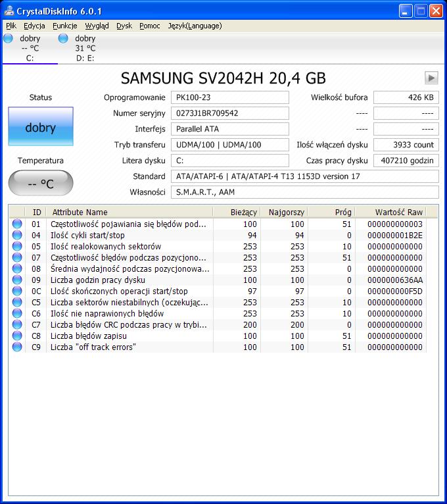Click power on count field 3933 count

click(406, 145)
